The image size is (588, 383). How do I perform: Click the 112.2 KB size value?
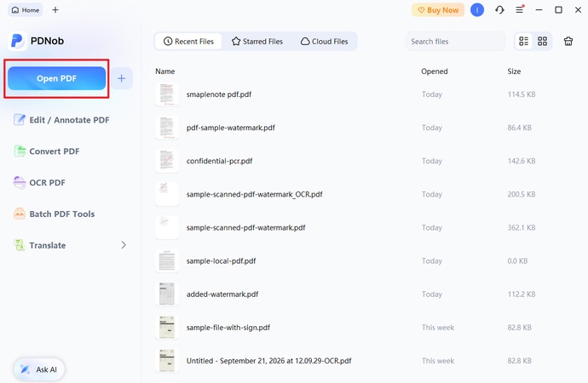pyautogui.click(x=522, y=294)
